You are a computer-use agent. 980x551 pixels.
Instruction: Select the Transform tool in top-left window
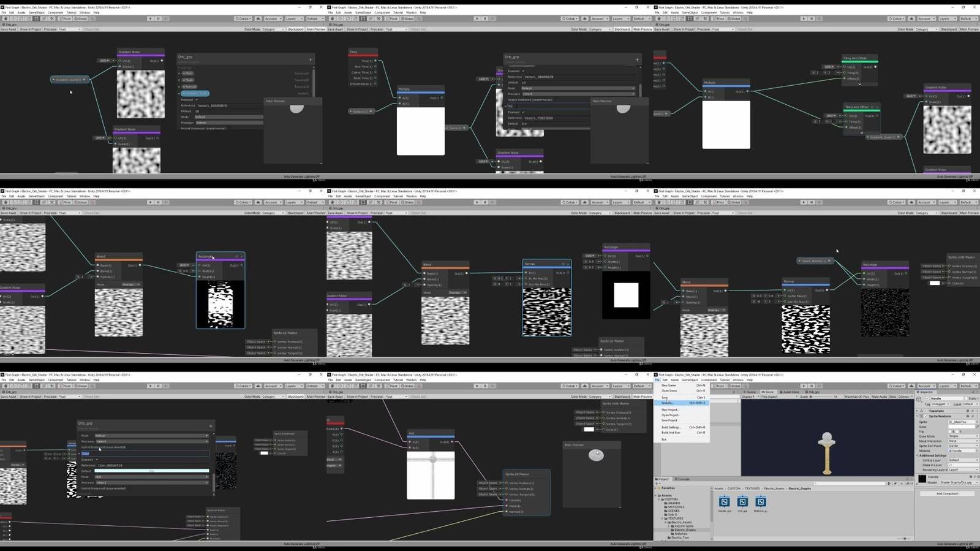click(43, 18)
